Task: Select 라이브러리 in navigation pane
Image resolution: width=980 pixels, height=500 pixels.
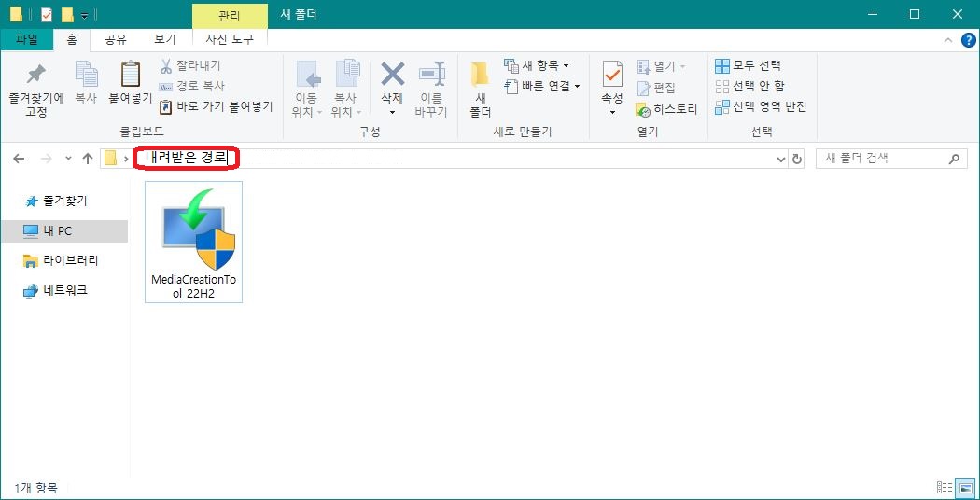Action: coord(61,260)
